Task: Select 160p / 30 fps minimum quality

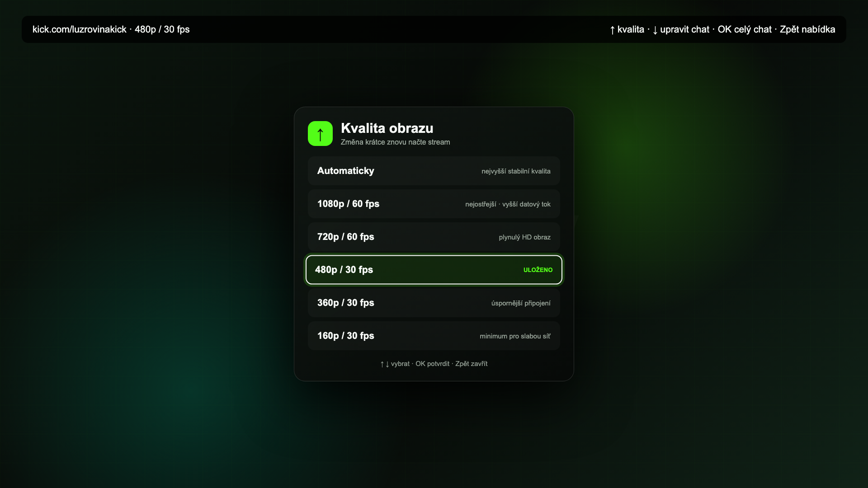Action: [x=434, y=336]
